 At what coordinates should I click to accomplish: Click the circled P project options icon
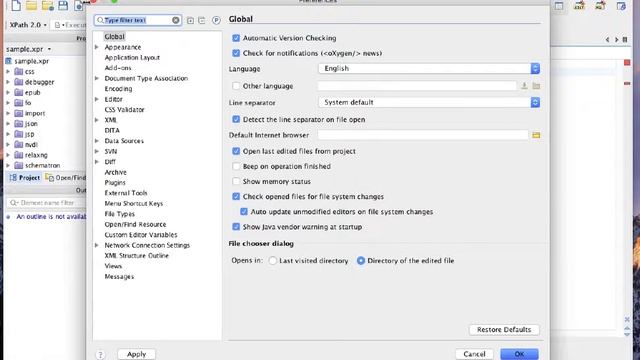(x=216, y=20)
